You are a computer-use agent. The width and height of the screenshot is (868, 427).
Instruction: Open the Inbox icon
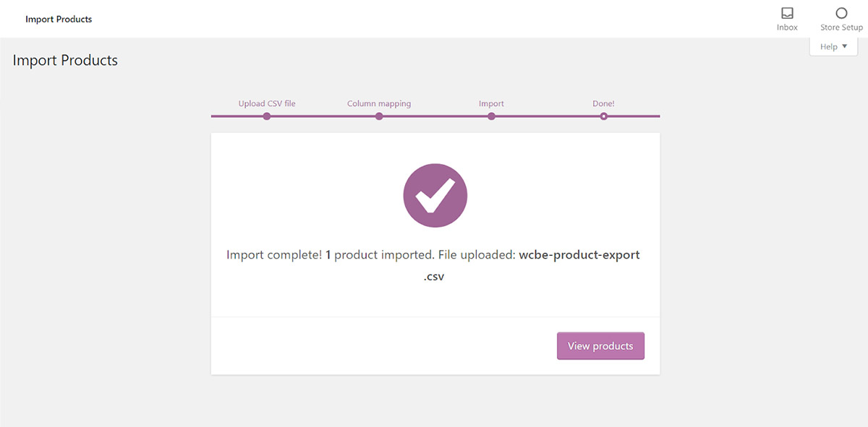pyautogui.click(x=787, y=13)
